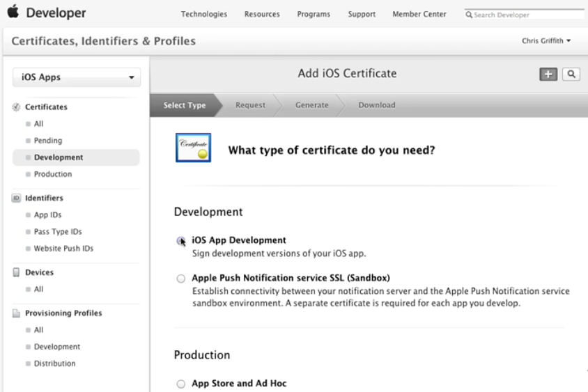
Task: Click the Certificates section badge icon
Action: tap(16, 107)
